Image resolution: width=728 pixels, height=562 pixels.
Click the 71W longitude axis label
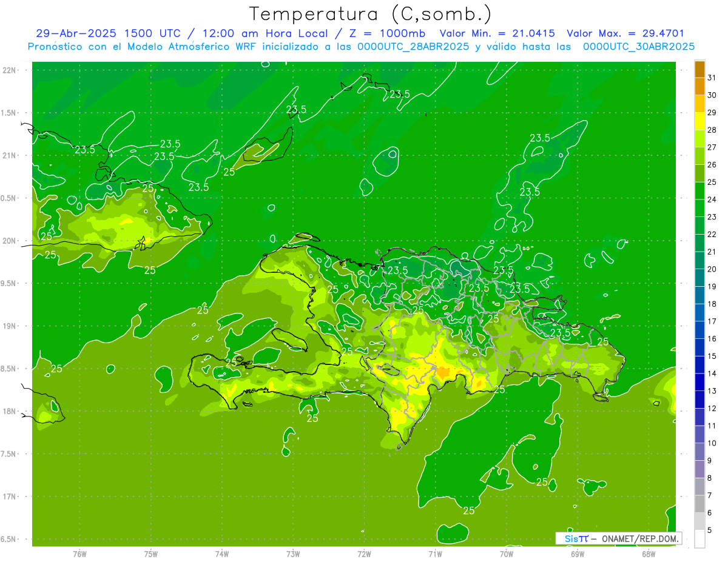[435, 554]
